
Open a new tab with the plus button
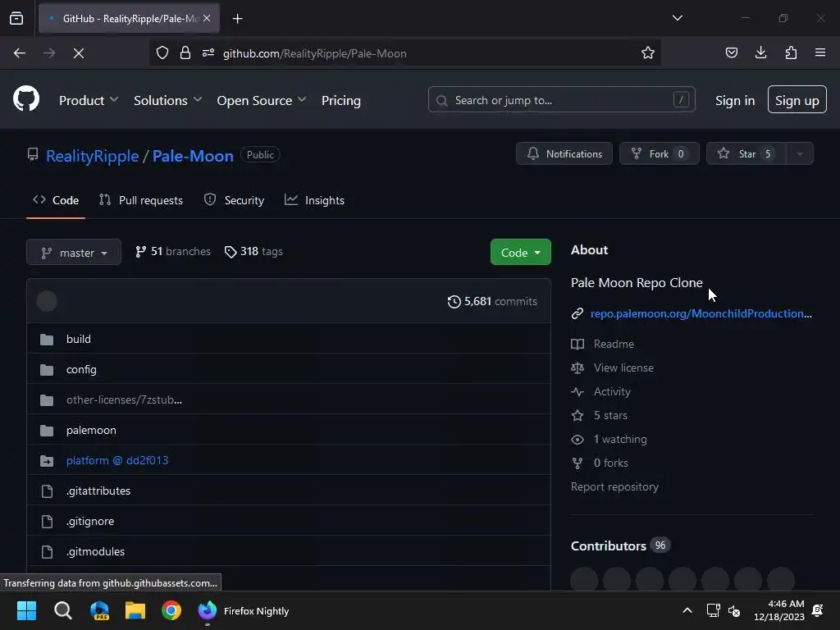coord(237,19)
